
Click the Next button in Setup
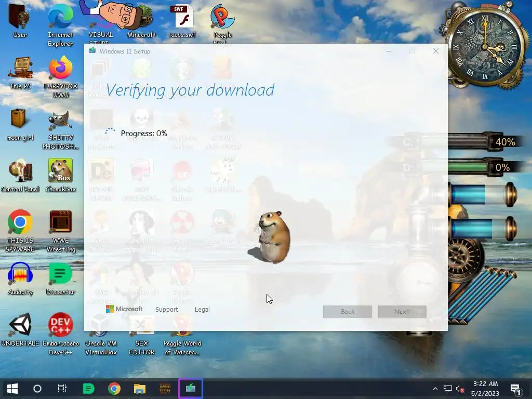pos(402,312)
